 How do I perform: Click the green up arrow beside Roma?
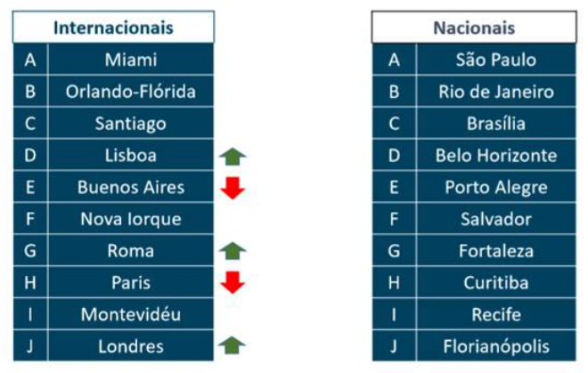(x=233, y=251)
